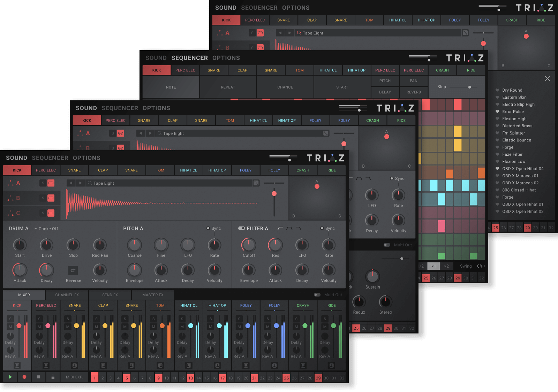
Task: Click the Cutoff knob in Filter A
Action: point(249,245)
